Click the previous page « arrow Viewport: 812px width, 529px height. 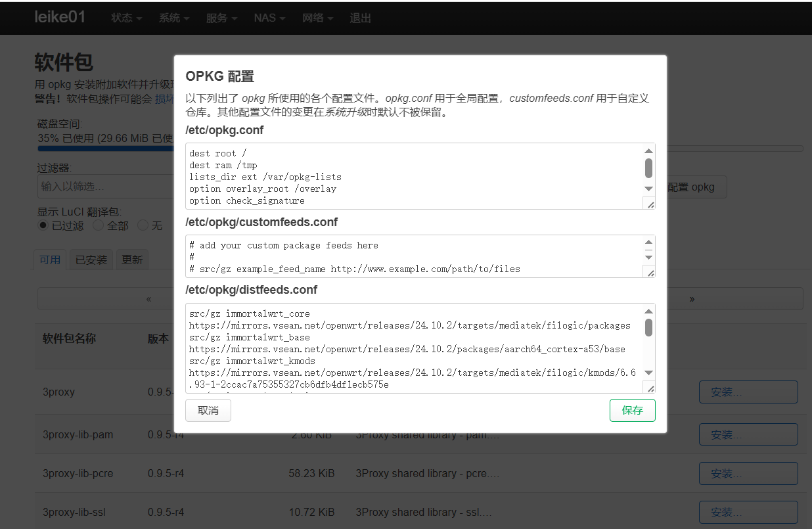click(x=148, y=298)
